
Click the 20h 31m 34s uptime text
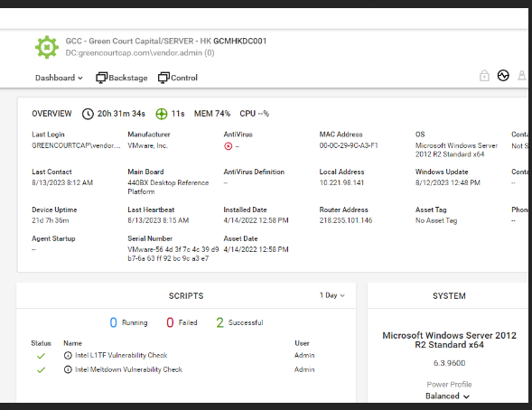pos(121,114)
